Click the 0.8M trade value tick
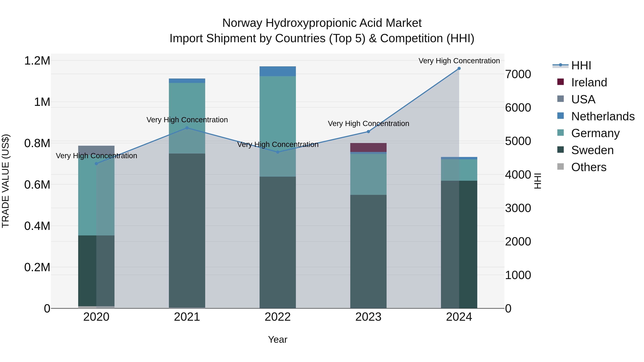The height and width of the screenshot is (362, 644). pos(37,143)
